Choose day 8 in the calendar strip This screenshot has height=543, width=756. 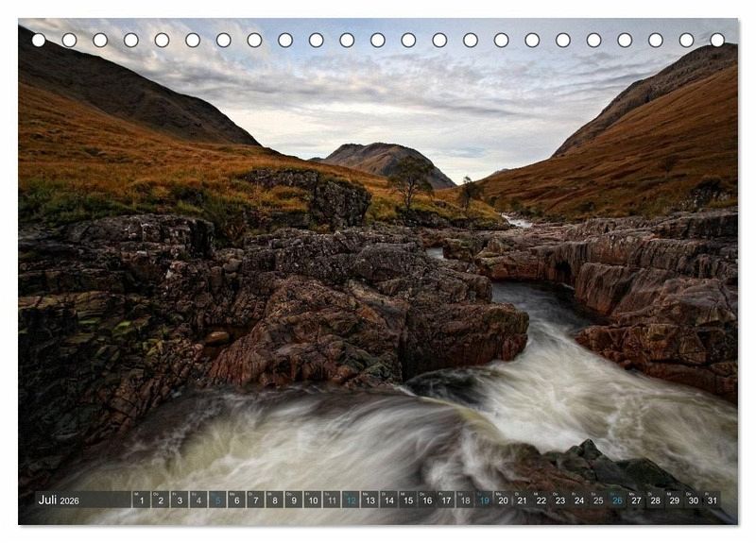click(274, 500)
